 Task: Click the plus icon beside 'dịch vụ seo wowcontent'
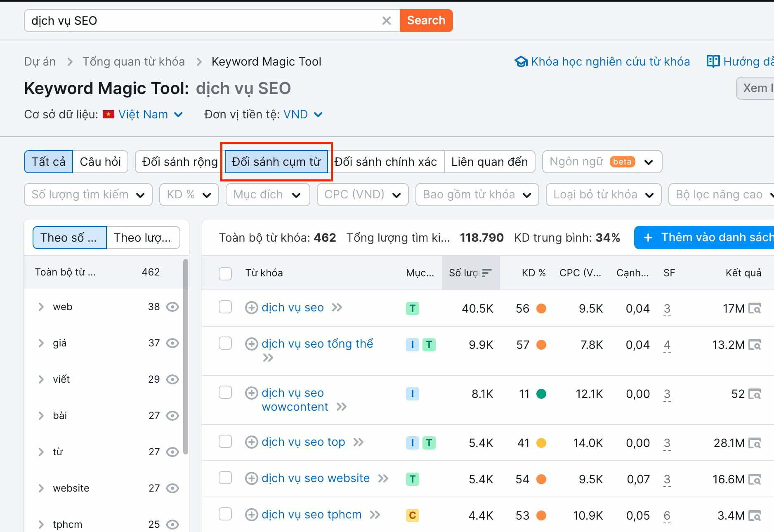tap(251, 393)
